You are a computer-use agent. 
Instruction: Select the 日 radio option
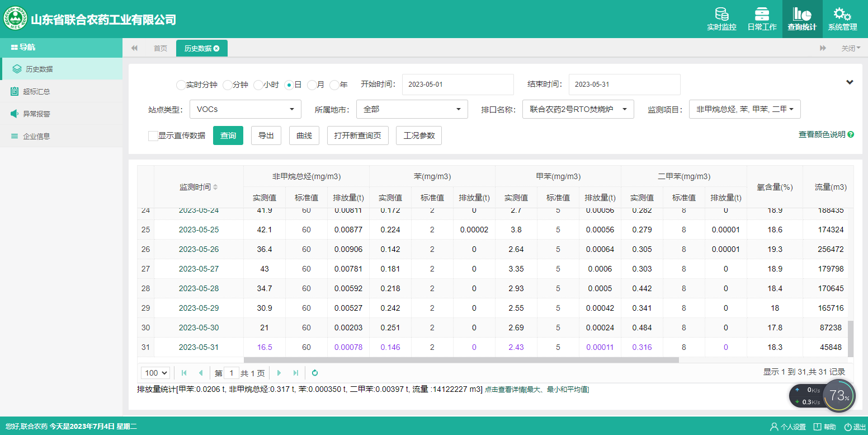point(289,85)
